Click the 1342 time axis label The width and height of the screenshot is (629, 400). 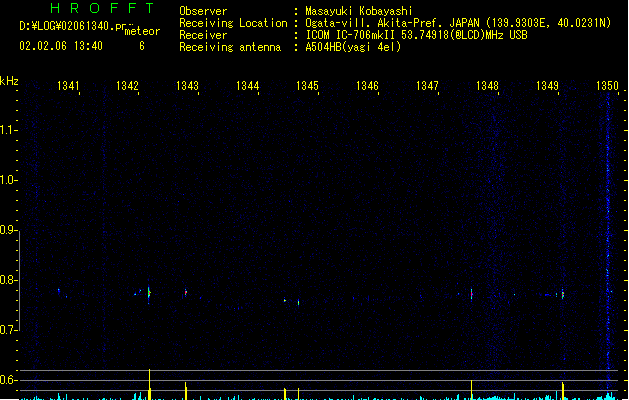click(x=127, y=86)
